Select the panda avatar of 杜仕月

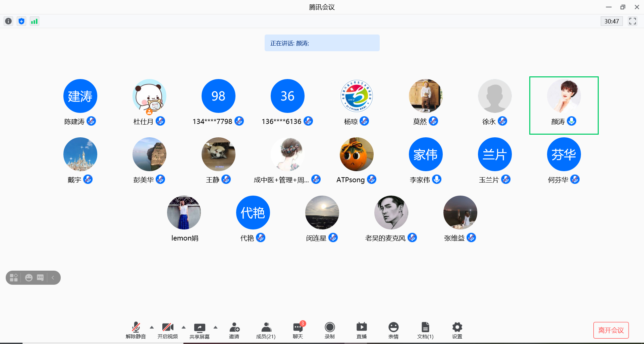(x=149, y=96)
